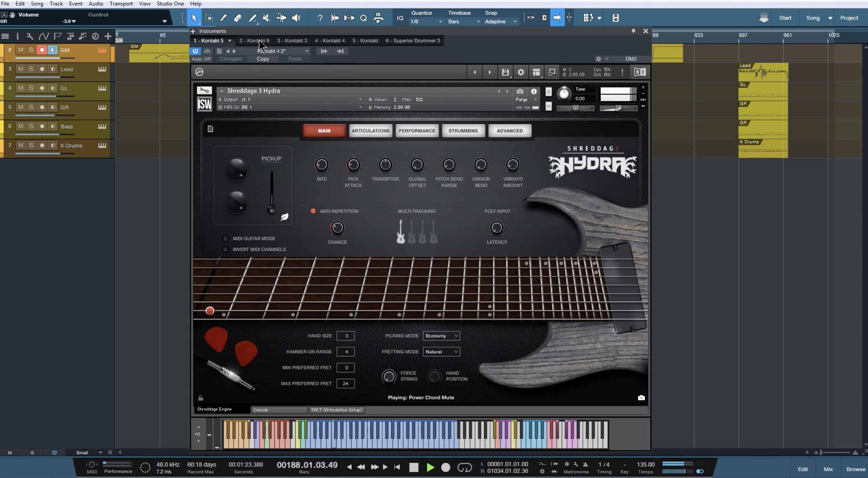
Task: Toggle Autoscroll arrow icon in toolbar
Action: 557,18
